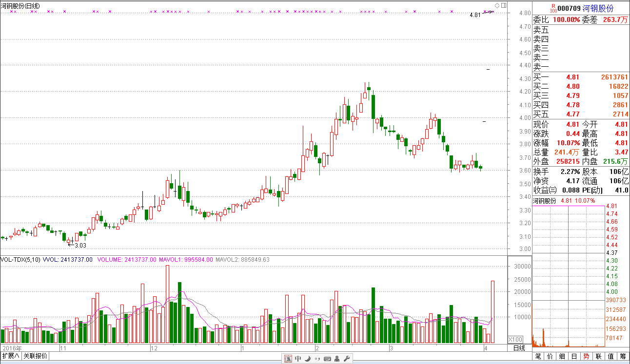The width and height of the screenshot is (630, 364).
Task: Click the 买五 volume 2714
Action: pyautogui.click(x=620, y=115)
